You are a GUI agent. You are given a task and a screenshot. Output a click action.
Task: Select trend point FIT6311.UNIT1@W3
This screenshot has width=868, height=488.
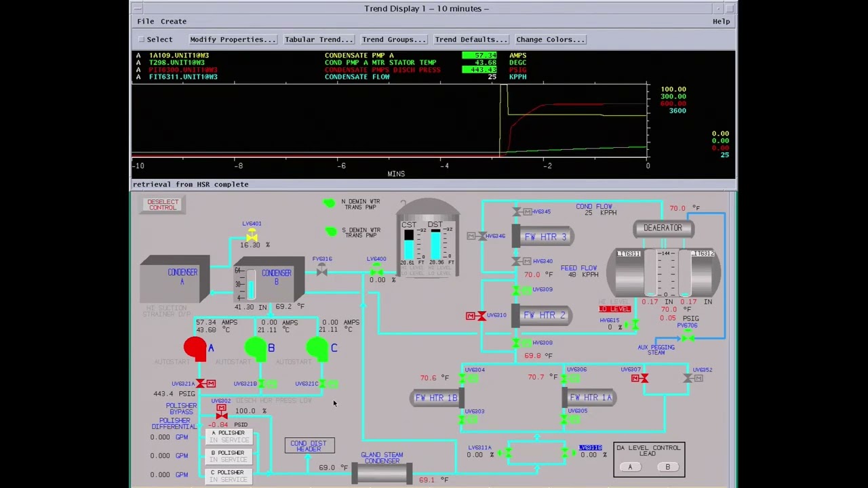(183, 77)
